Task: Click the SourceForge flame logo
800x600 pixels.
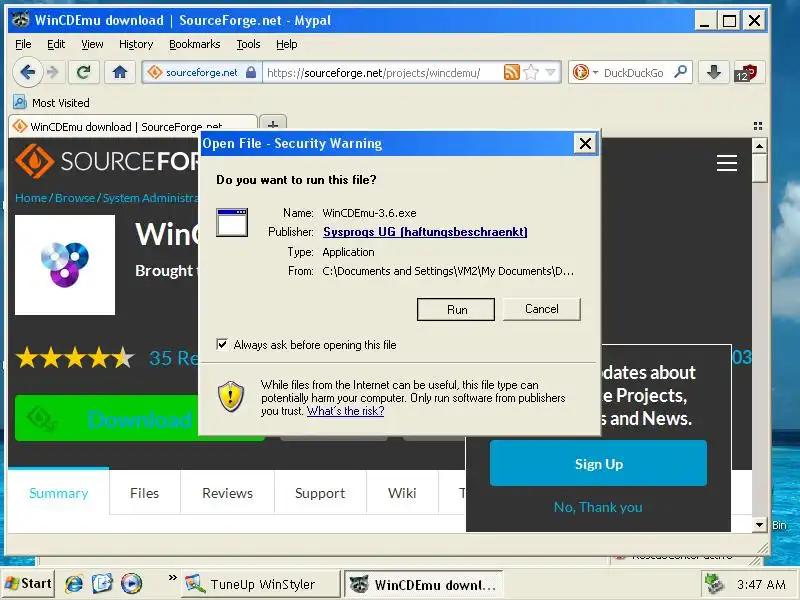Action: (34, 161)
